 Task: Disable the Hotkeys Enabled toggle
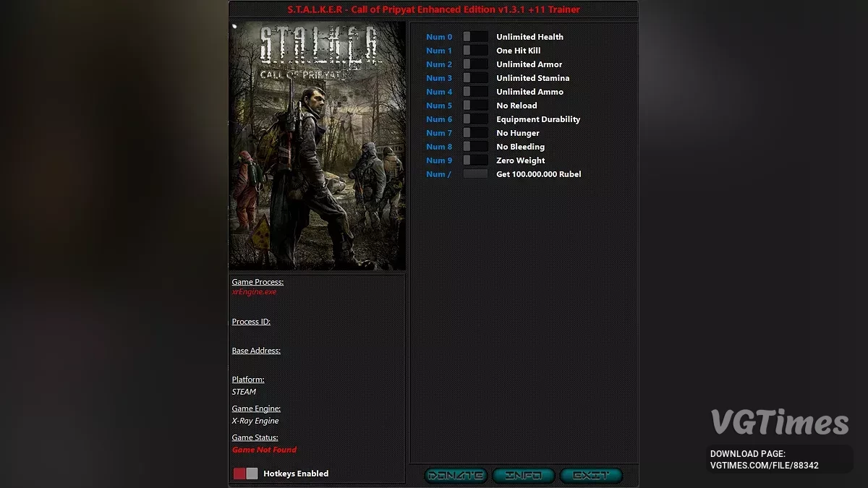(x=245, y=474)
